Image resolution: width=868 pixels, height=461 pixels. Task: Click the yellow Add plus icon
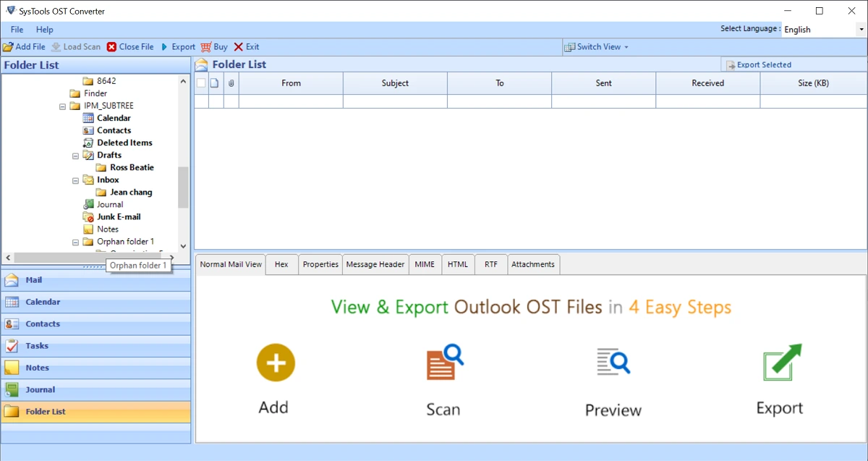coord(276,363)
